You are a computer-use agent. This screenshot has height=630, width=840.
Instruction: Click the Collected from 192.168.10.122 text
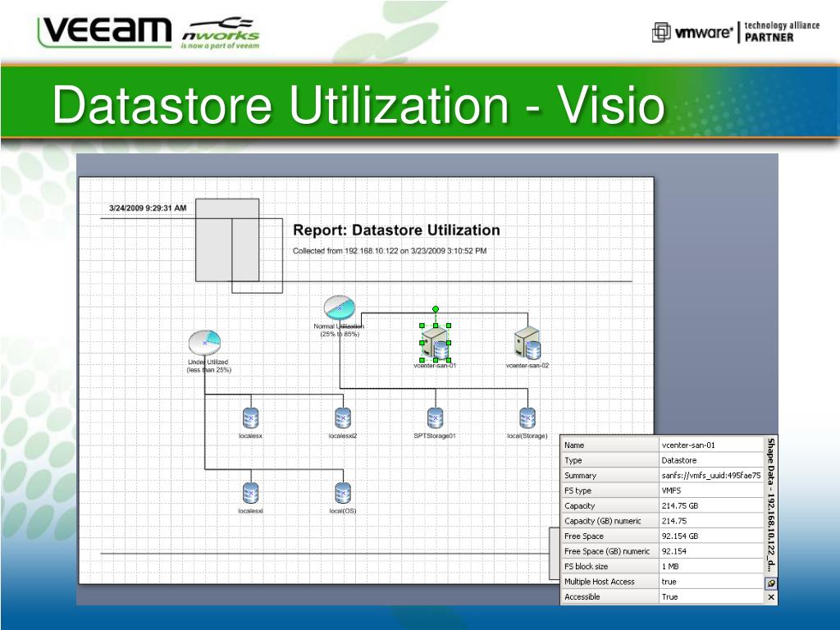coord(390,251)
